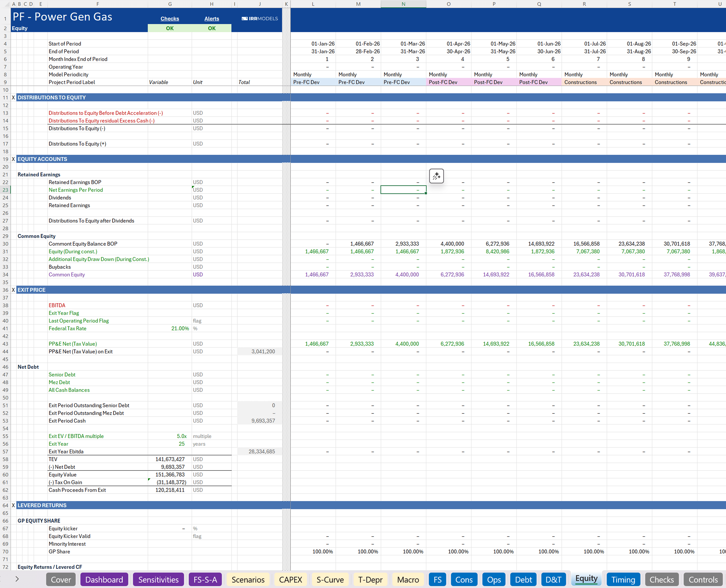Go to the CAPEX sheet tab

tap(290, 580)
